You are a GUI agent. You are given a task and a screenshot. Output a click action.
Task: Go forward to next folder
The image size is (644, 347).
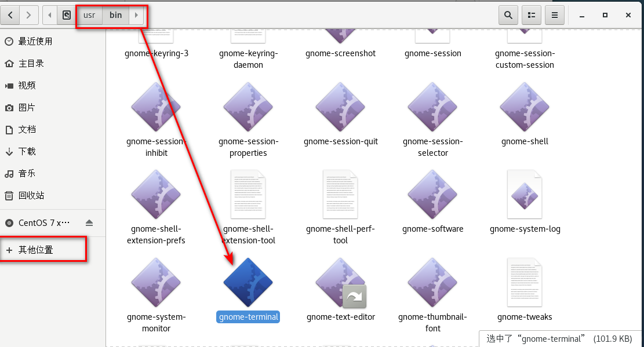[29, 15]
